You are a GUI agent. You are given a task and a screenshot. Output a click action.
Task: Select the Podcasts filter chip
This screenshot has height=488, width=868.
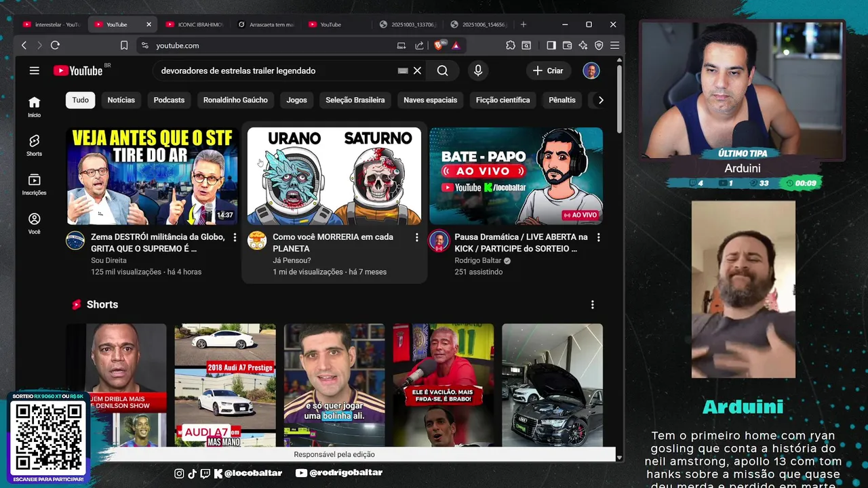pyautogui.click(x=169, y=100)
